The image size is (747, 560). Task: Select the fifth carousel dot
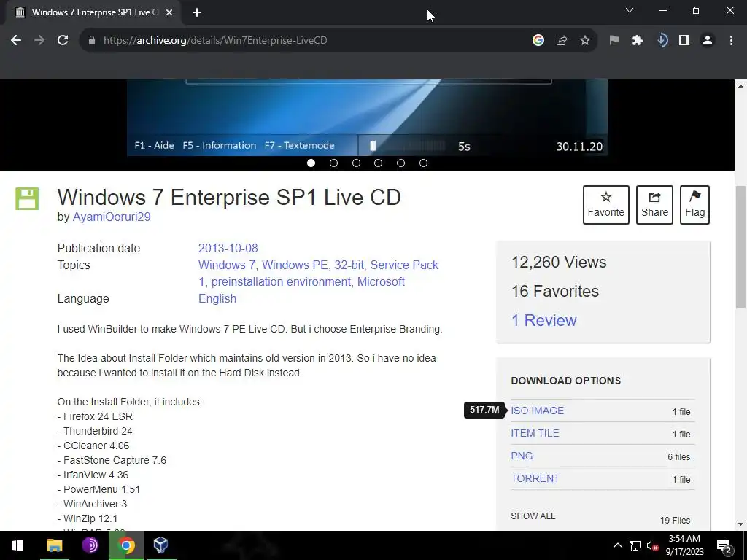coord(400,163)
